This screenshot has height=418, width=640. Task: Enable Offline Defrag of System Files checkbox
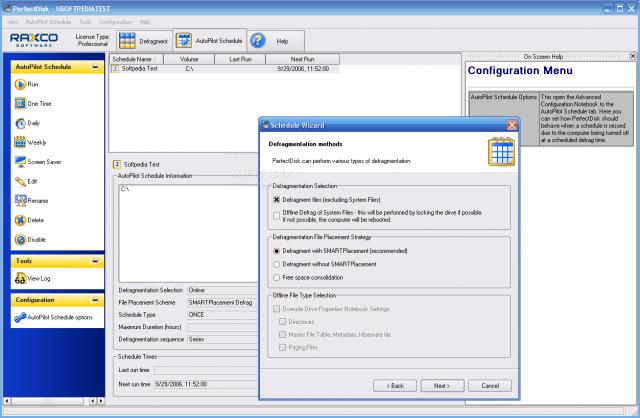(276, 216)
